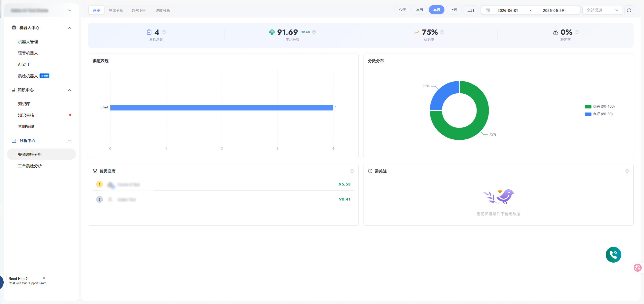Click the warning triangle icon for 较差率
This screenshot has width=644, height=304.
(x=555, y=32)
